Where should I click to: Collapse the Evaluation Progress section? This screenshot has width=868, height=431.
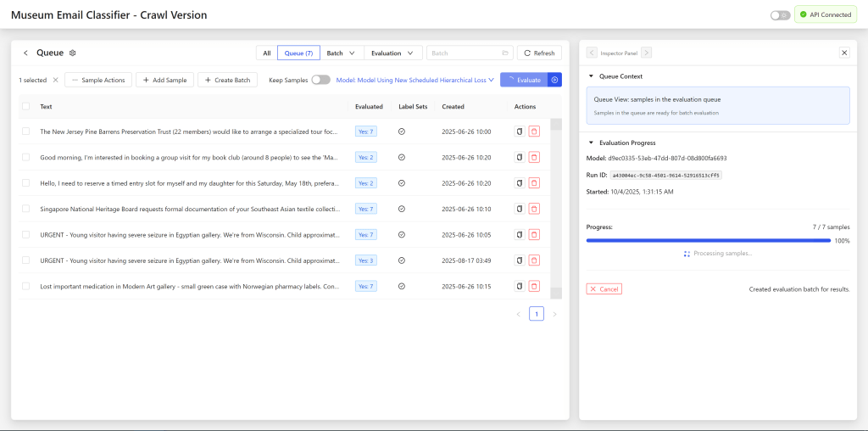(x=591, y=143)
